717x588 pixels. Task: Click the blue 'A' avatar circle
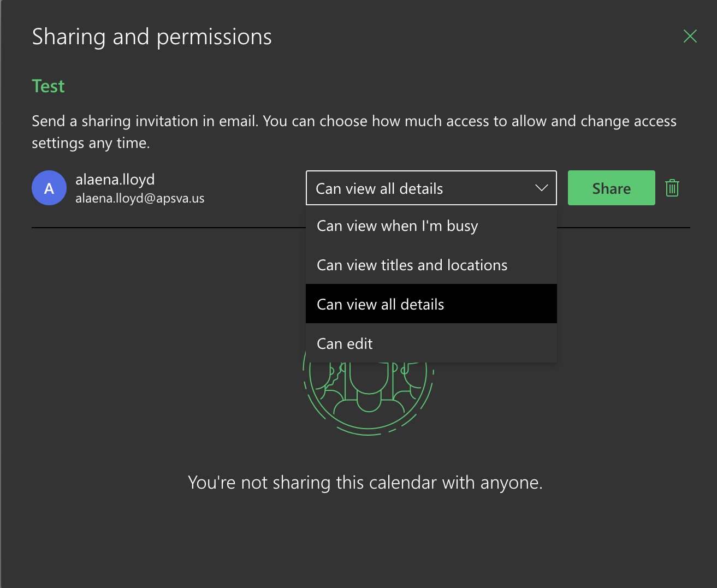[x=49, y=188]
